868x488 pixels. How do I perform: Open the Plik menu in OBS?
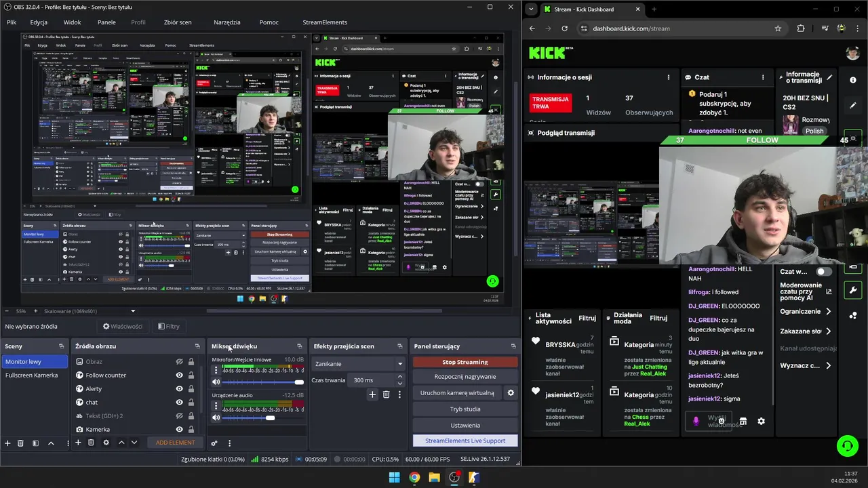point(12,22)
